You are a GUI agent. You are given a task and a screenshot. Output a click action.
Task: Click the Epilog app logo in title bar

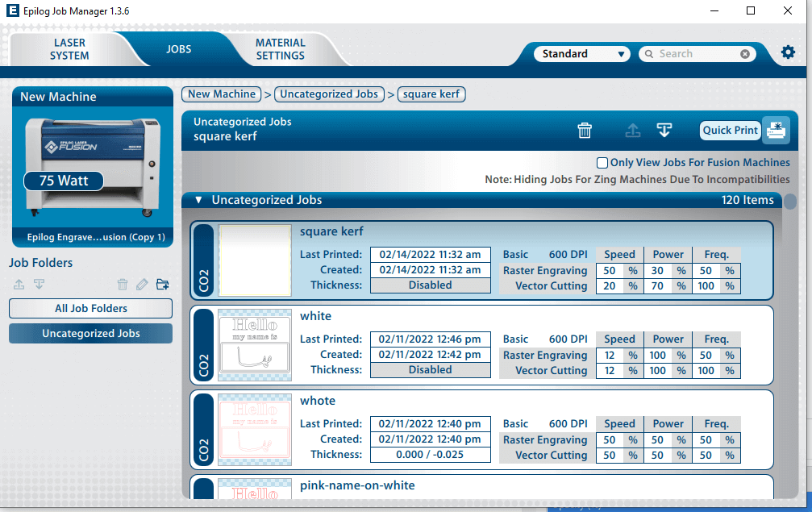point(12,10)
